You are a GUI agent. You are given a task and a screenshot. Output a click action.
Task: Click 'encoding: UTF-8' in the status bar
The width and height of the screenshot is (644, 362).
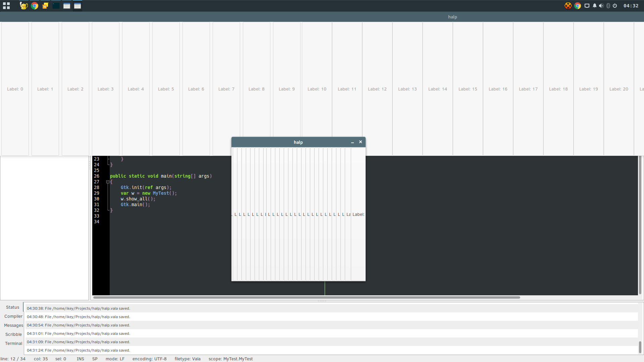pos(149,359)
